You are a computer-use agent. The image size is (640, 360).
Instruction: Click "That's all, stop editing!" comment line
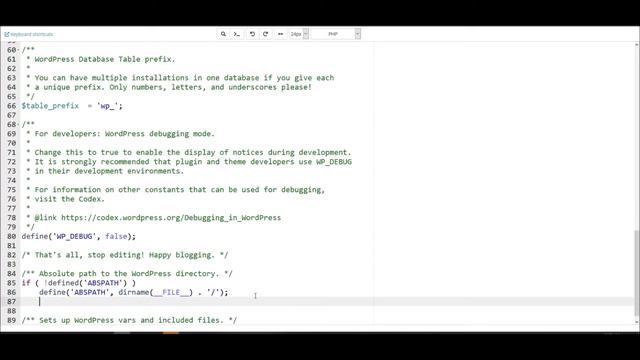[x=125, y=255]
